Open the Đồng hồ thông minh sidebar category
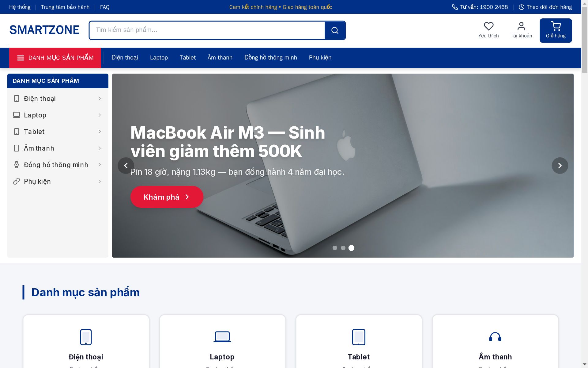The image size is (588, 368). [x=58, y=165]
